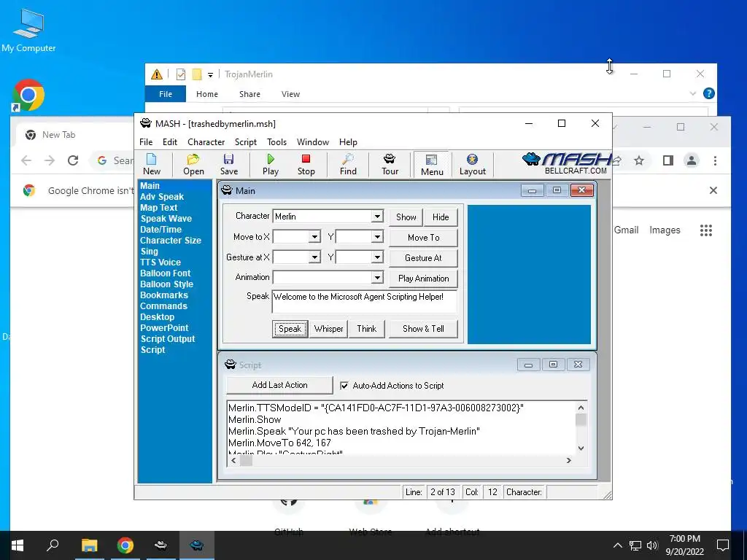Toggle Chrome side panel icon
Screen dimensions: 747x560
[668, 160]
